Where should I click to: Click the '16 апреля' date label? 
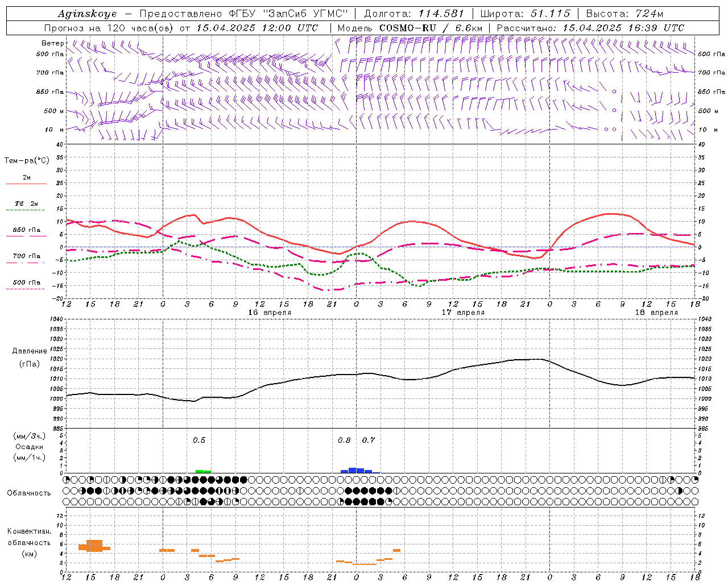click(270, 313)
